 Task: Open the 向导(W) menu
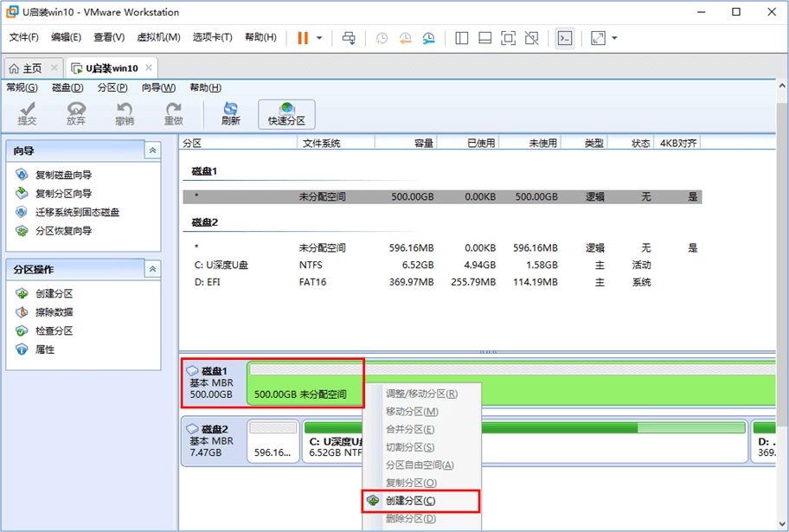pos(158,87)
